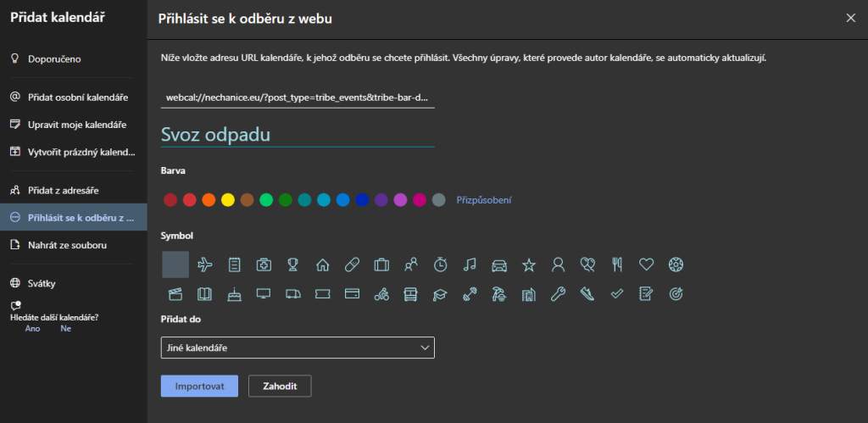Image resolution: width=868 pixels, height=423 pixels.
Task: Select the music note symbol
Action: click(470, 264)
